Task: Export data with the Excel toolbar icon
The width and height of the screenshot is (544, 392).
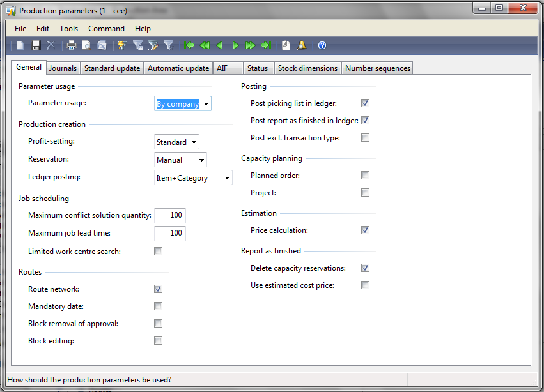Action: pos(101,45)
